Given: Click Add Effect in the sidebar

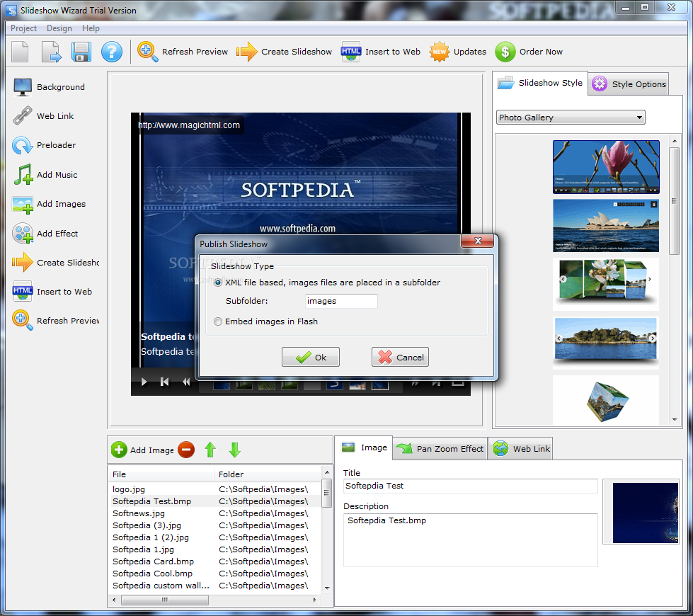Looking at the screenshot, I should [45, 234].
